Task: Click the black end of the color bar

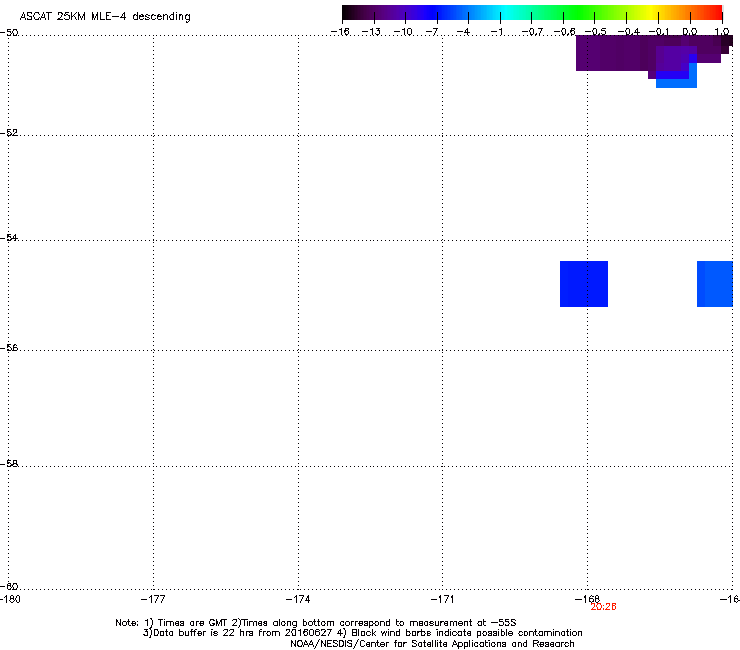Action: pyautogui.click(x=348, y=13)
